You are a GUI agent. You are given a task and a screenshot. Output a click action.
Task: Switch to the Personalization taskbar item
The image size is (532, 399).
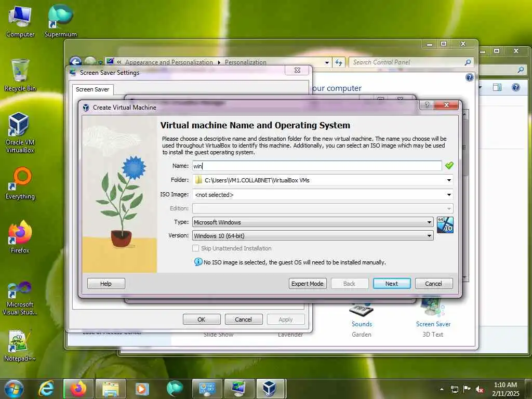239,389
